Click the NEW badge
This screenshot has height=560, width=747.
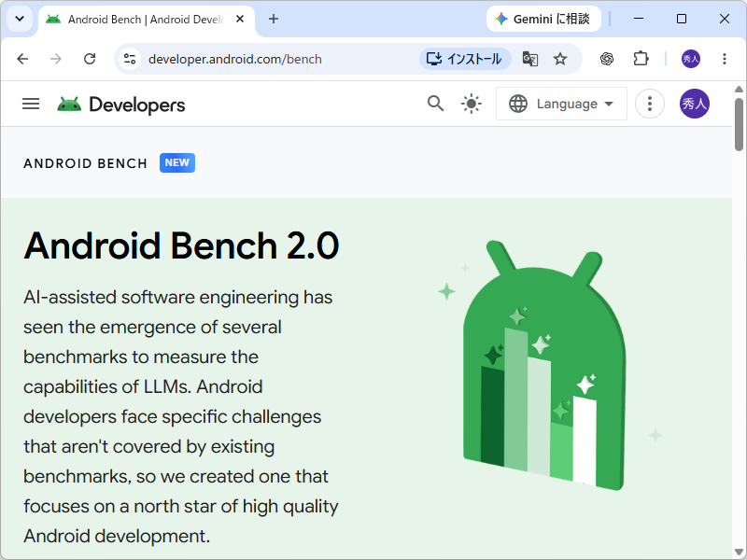pos(177,162)
